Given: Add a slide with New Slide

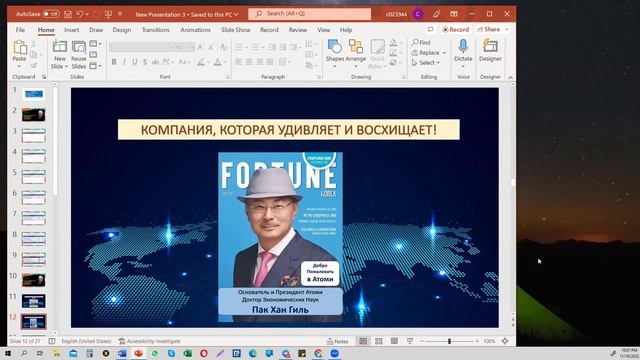Looking at the screenshot, I should [x=60, y=47].
